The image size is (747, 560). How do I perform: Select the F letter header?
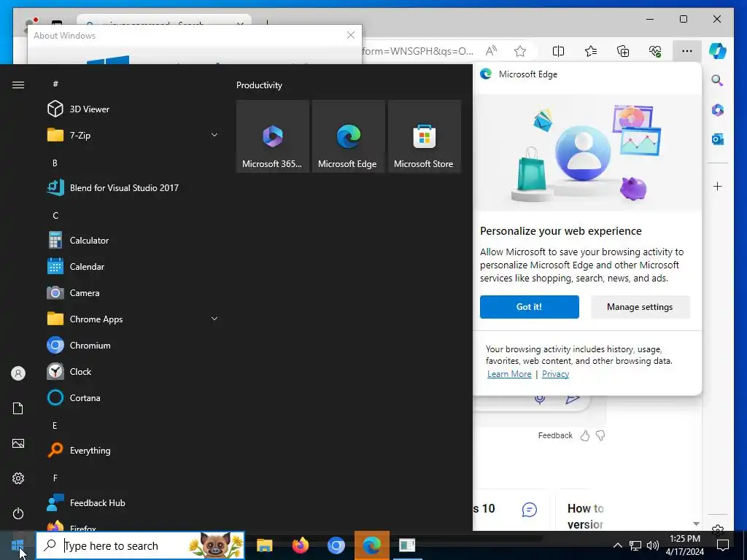click(55, 478)
